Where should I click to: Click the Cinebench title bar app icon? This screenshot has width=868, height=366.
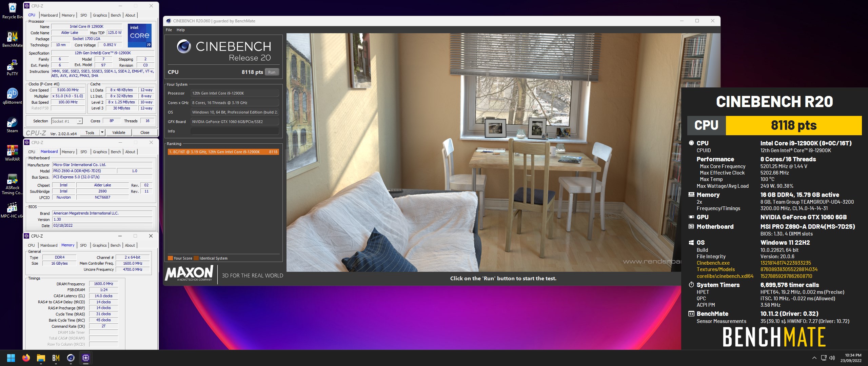click(x=169, y=21)
